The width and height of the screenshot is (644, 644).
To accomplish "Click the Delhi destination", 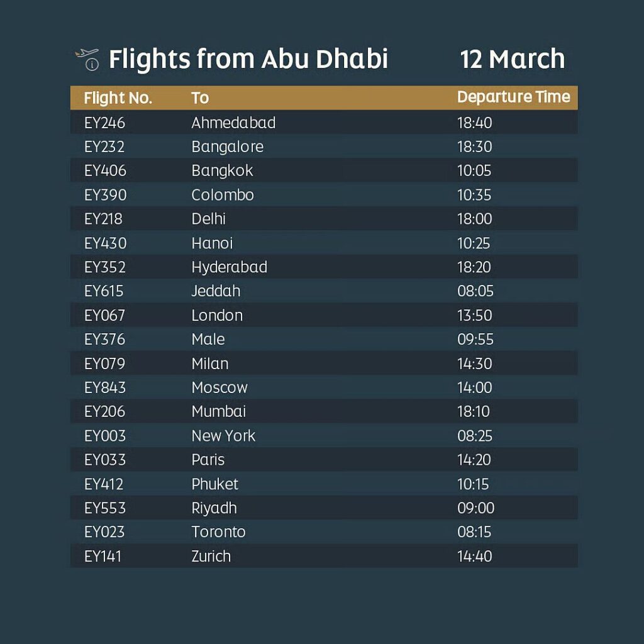I will tap(208, 219).
